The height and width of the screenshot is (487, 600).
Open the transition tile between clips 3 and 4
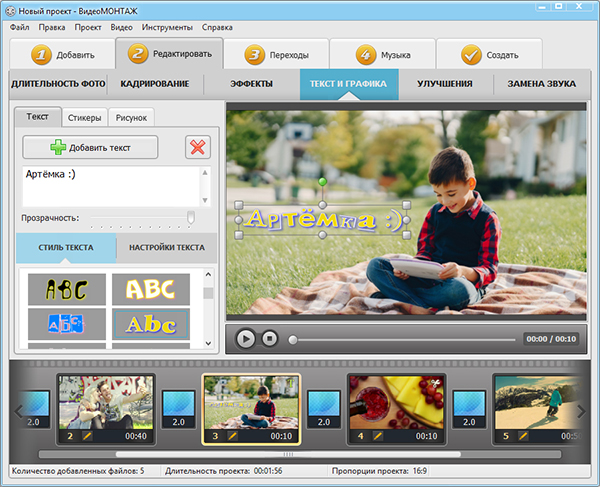point(324,409)
